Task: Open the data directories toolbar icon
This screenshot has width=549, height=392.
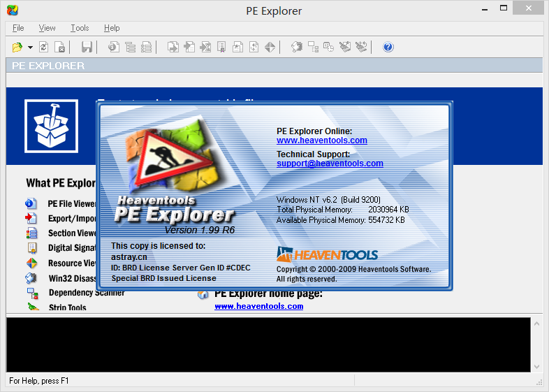Action: (x=130, y=47)
